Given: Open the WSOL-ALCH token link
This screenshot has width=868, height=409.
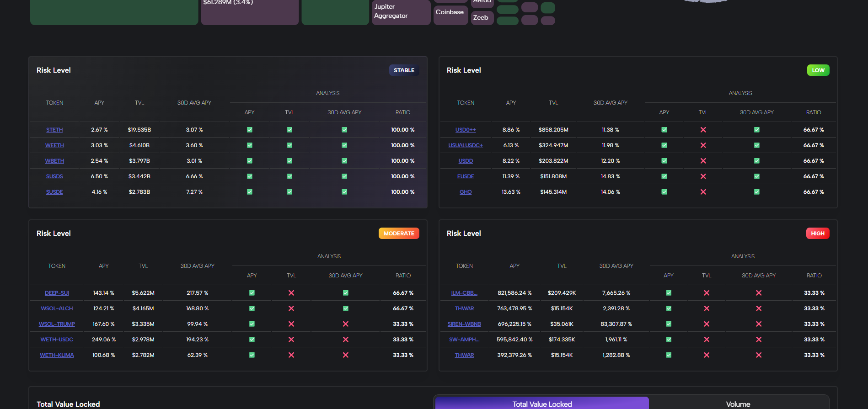Looking at the screenshot, I should (57, 308).
